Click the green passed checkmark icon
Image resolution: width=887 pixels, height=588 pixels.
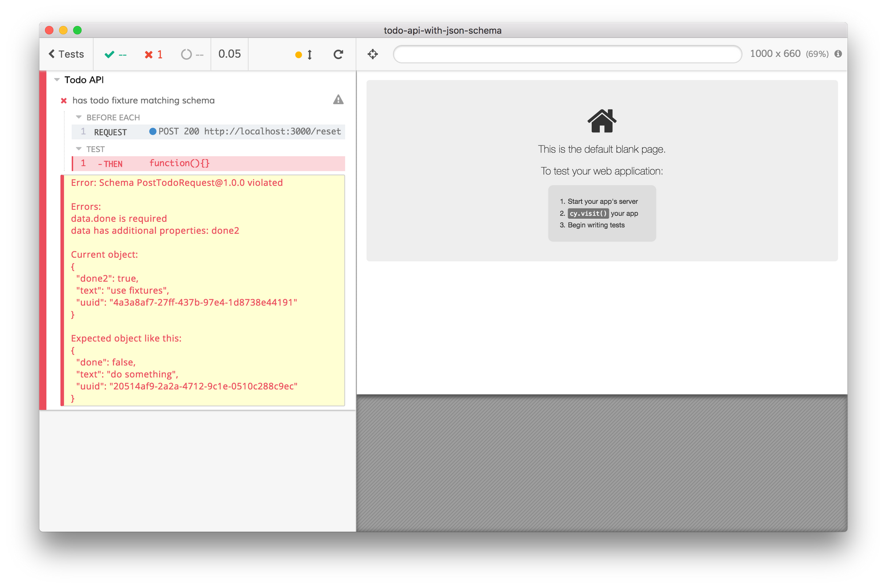point(109,55)
